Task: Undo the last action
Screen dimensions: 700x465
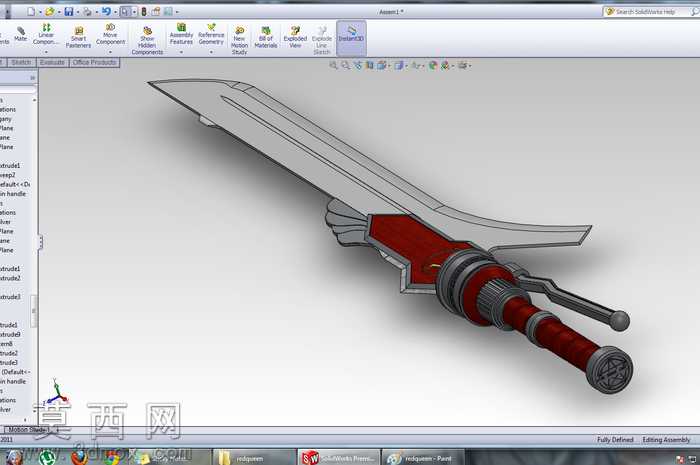Action: pos(106,12)
